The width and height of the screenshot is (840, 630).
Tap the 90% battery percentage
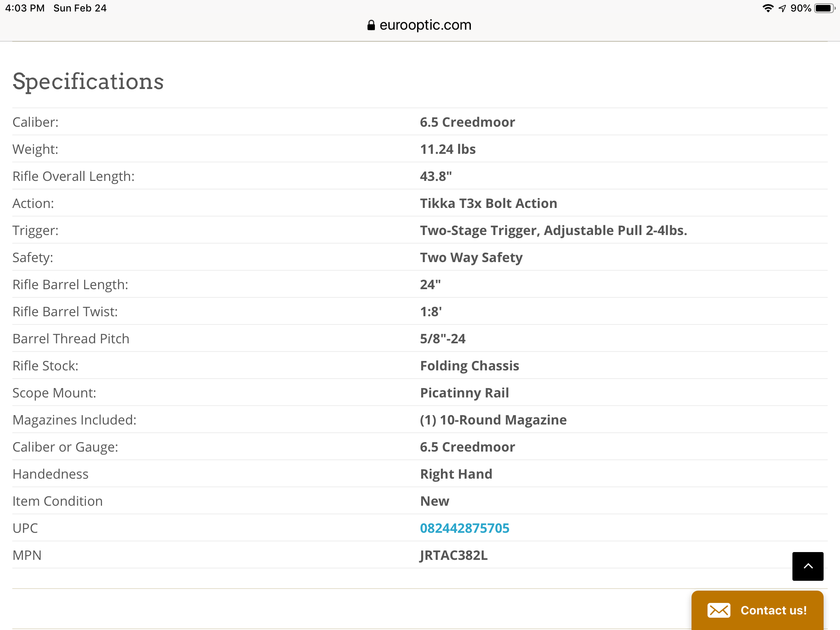tap(801, 8)
